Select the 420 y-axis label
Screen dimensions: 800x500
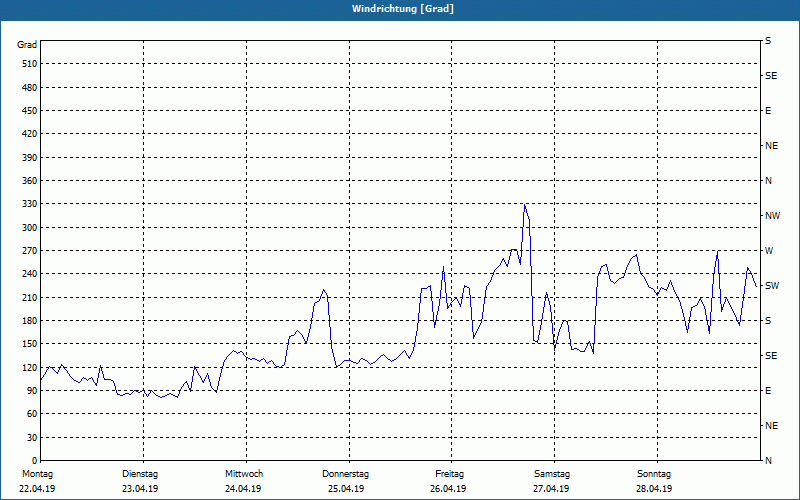coord(30,134)
